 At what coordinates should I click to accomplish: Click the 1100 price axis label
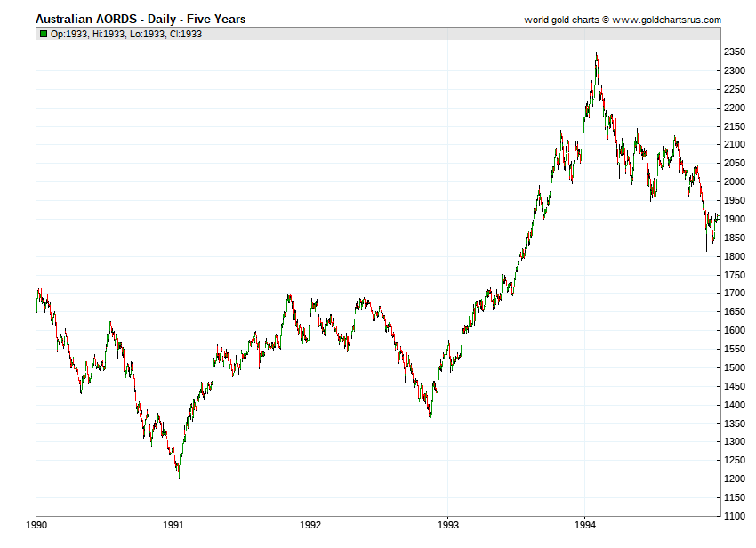tap(735, 516)
